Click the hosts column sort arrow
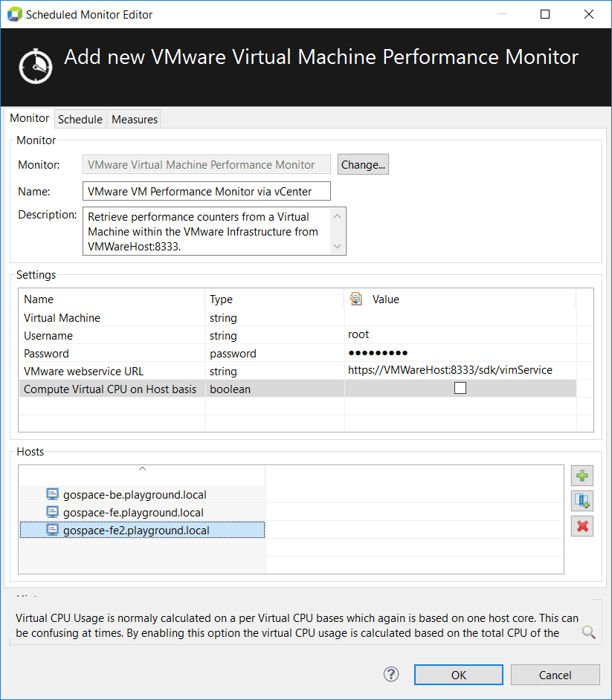Image resolution: width=612 pixels, height=700 pixels. click(x=143, y=469)
